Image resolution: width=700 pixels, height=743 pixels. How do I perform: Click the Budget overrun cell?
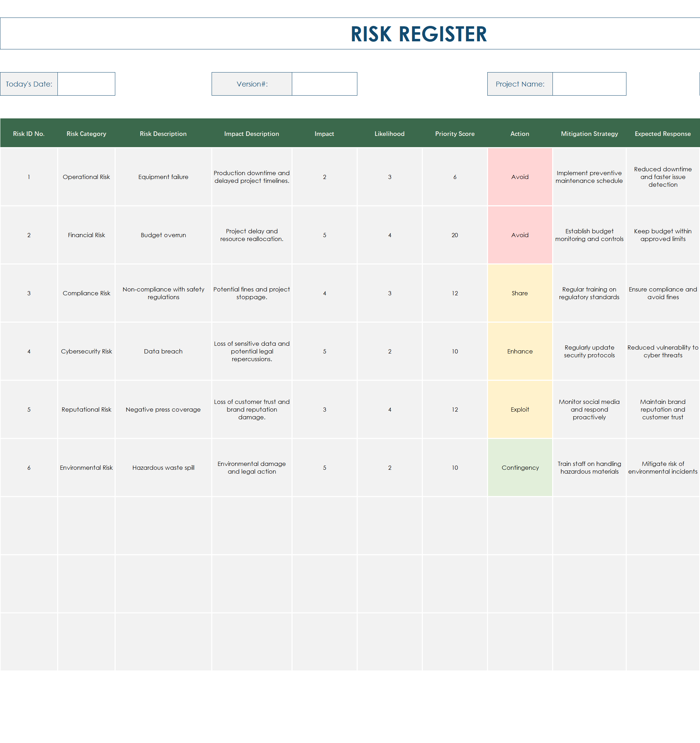pyautogui.click(x=163, y=235)
